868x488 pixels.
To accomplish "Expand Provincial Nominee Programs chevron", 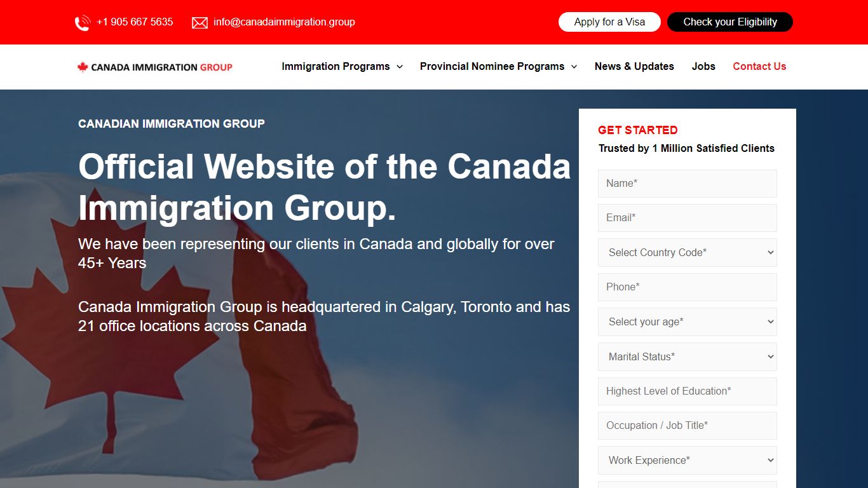I will click(574, 67).
